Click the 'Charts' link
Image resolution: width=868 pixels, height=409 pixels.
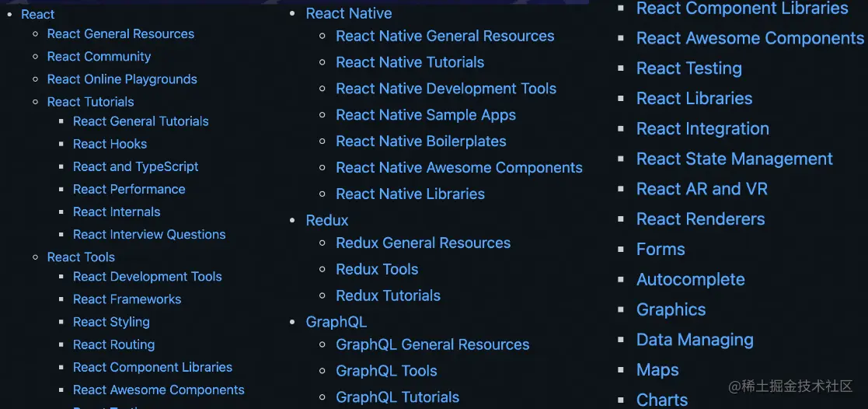pos(662,400)
